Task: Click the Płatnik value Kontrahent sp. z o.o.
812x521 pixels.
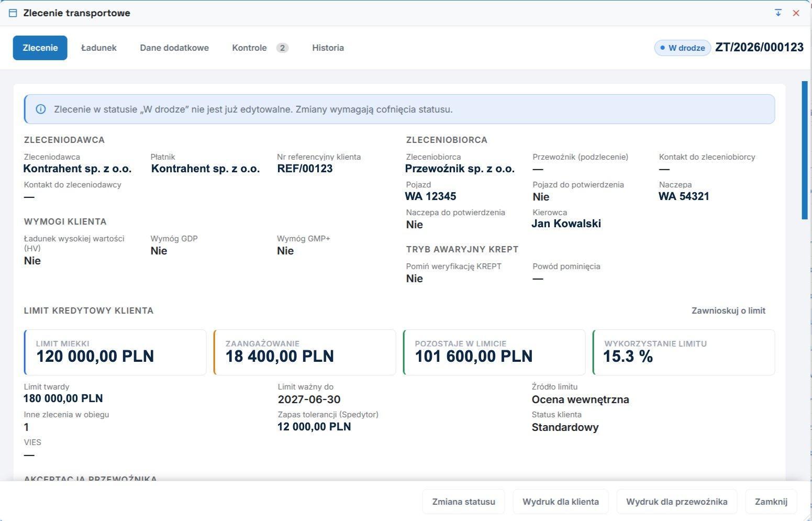Action: coord(205,169)
